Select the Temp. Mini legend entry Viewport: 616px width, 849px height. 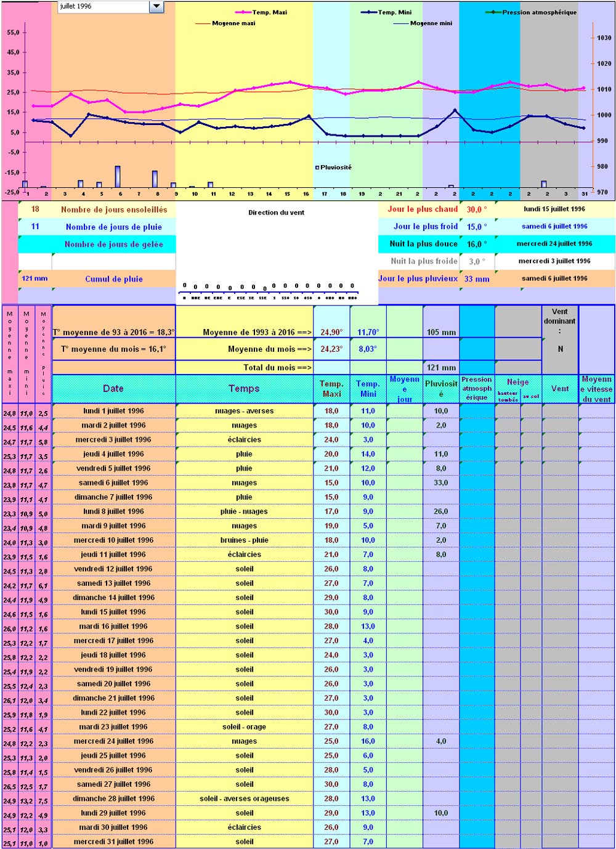click(394, 12)
